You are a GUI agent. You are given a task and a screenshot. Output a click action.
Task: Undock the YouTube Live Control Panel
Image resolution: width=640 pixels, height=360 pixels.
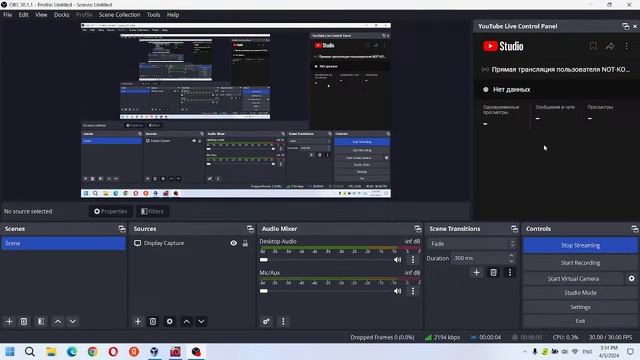click(626, 26)
